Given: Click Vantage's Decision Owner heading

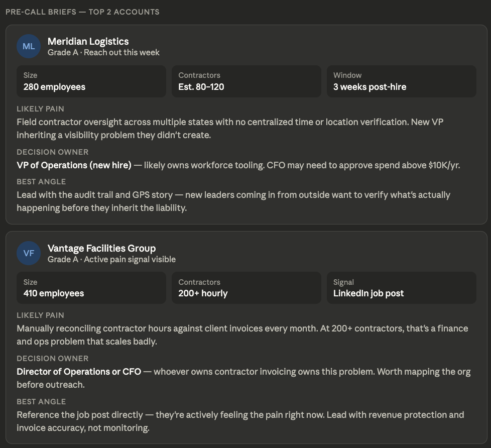Looking at the screenshot, I should [x=53, y=359].
